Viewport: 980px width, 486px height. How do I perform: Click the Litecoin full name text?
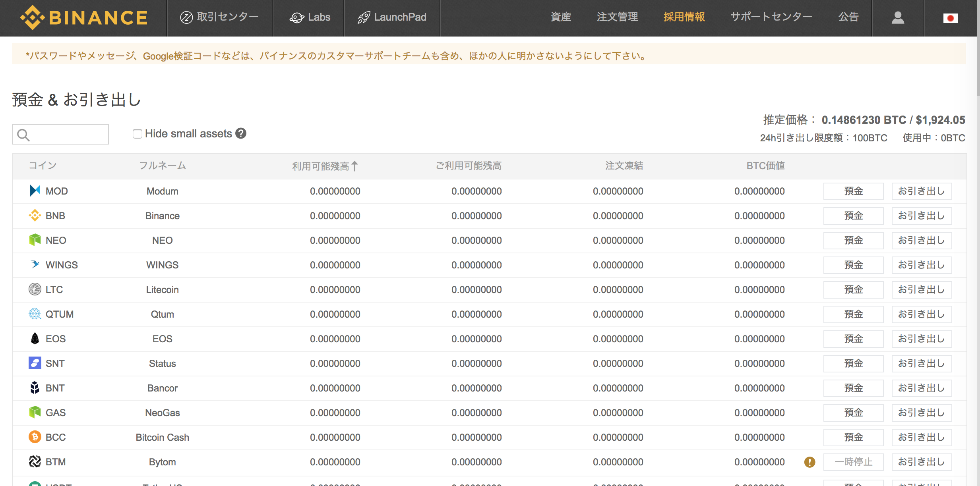163,289
